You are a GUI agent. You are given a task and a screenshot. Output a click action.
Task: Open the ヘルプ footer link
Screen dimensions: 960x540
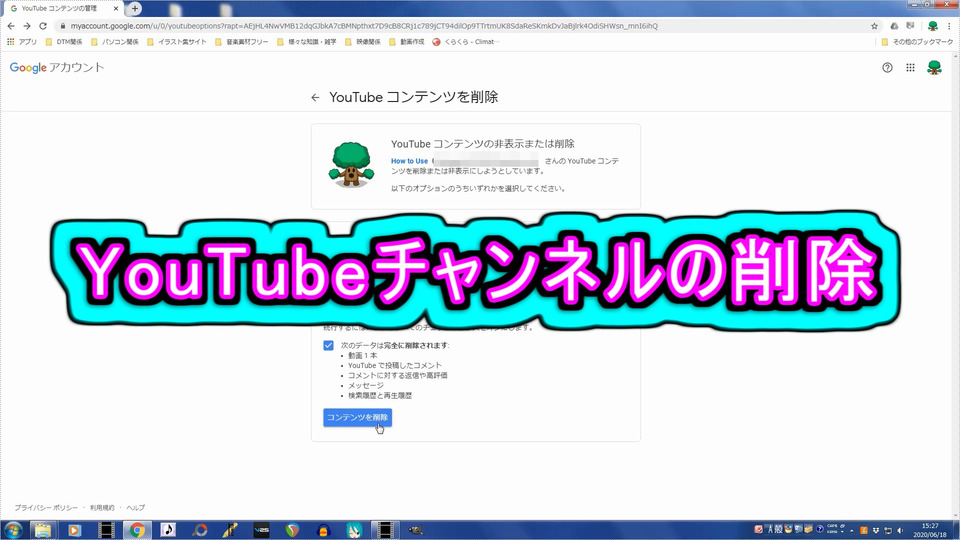135,508
